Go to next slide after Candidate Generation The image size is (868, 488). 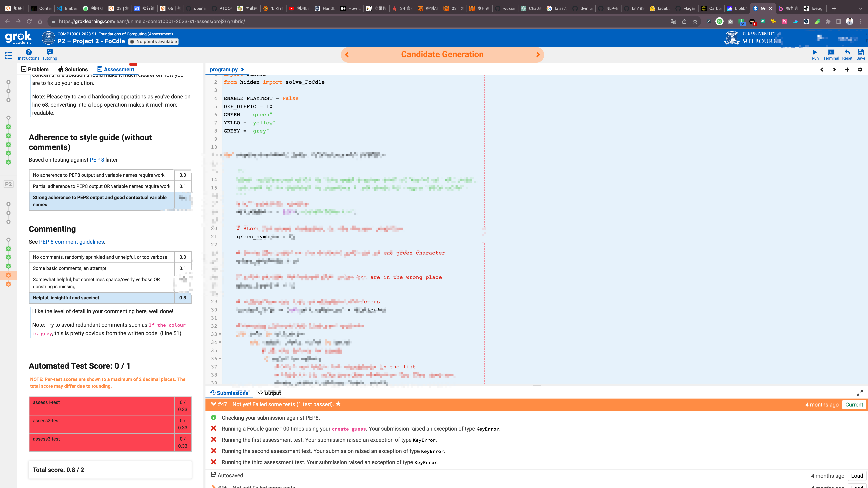[x=538, y=55]
